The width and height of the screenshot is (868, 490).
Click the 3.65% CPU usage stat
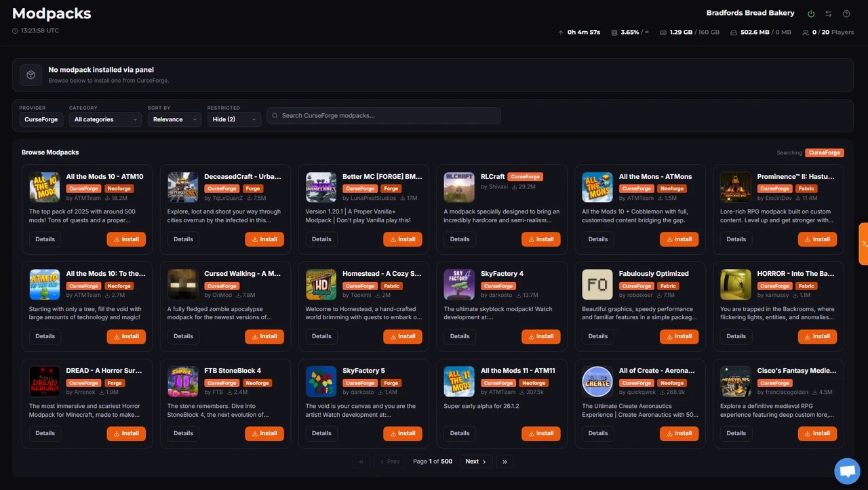click(x=630, y=32)
